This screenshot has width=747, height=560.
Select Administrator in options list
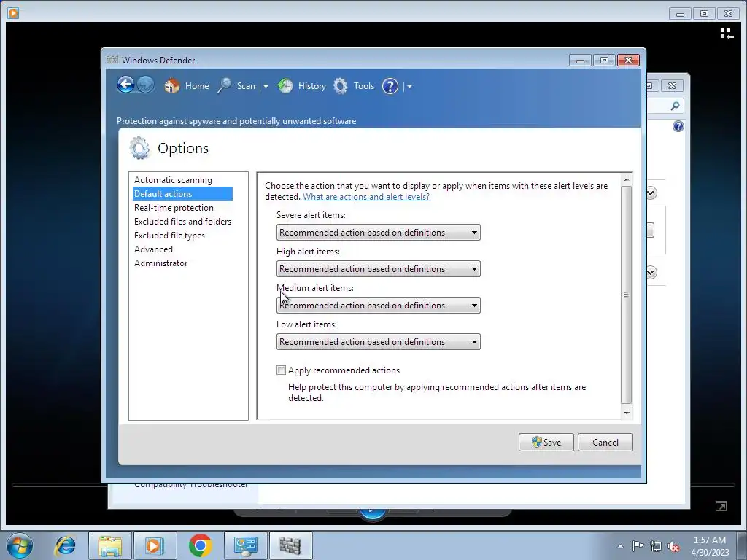click(x=160, y=262)
